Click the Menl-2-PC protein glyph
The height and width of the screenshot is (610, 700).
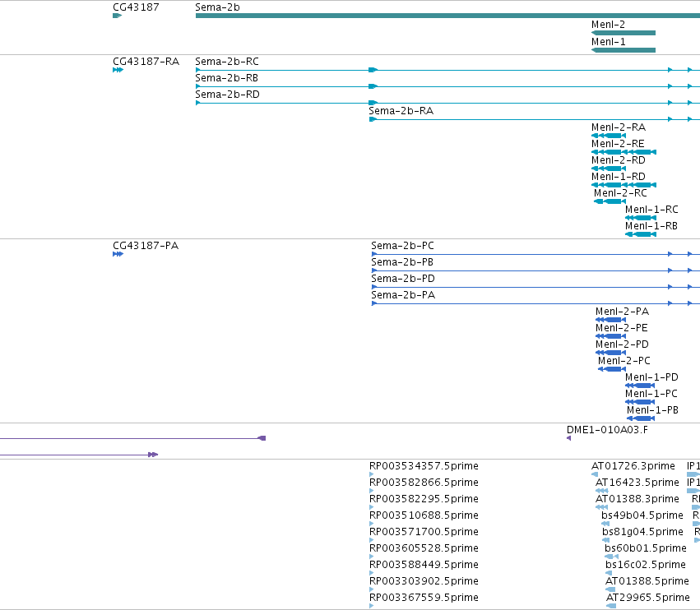click(612, 369)
